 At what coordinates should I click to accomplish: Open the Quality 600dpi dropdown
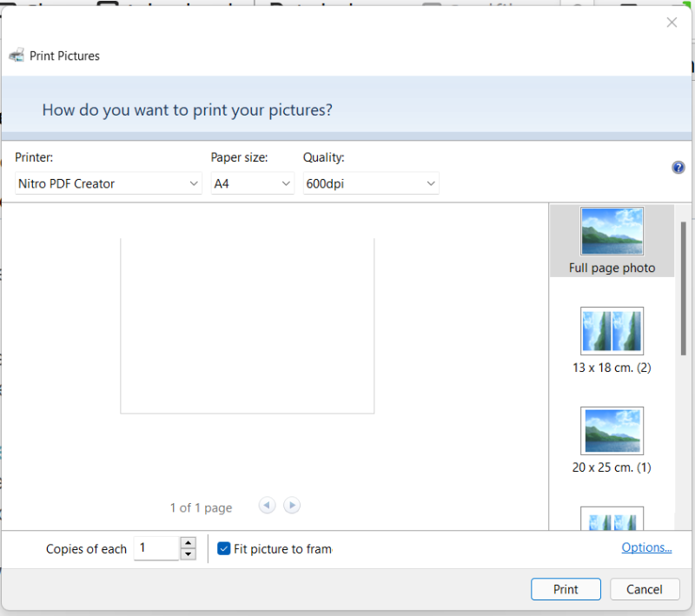tap(371, 183)
